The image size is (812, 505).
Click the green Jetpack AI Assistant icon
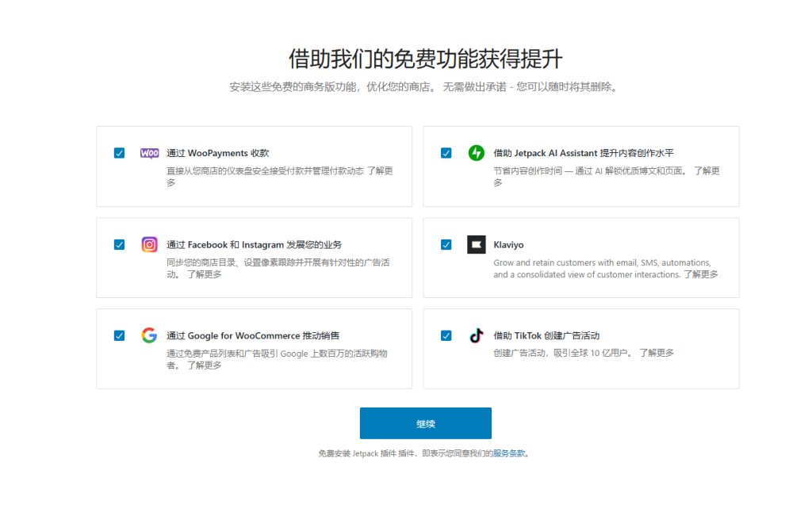click(x=476, y=152)
